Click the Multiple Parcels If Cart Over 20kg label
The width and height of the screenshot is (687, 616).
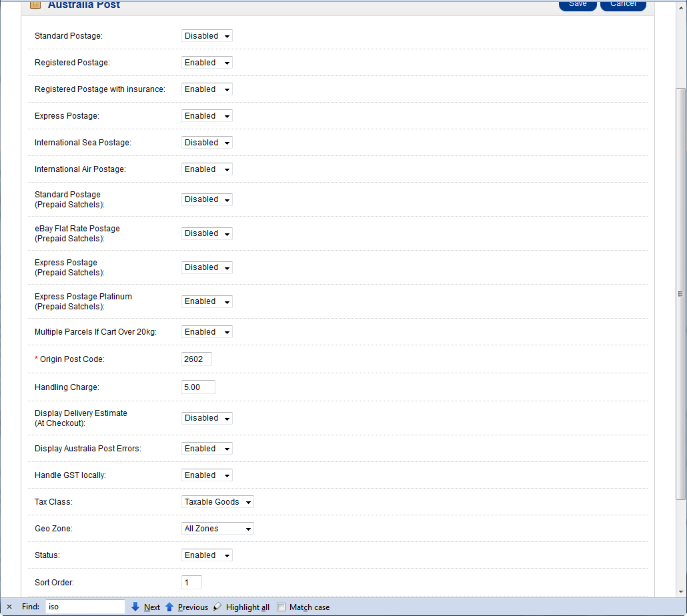pos(95,332)
